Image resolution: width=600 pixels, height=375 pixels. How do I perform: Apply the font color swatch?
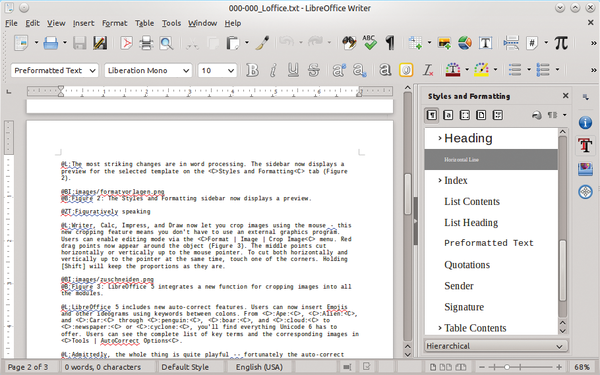click(x=453, y=70)
